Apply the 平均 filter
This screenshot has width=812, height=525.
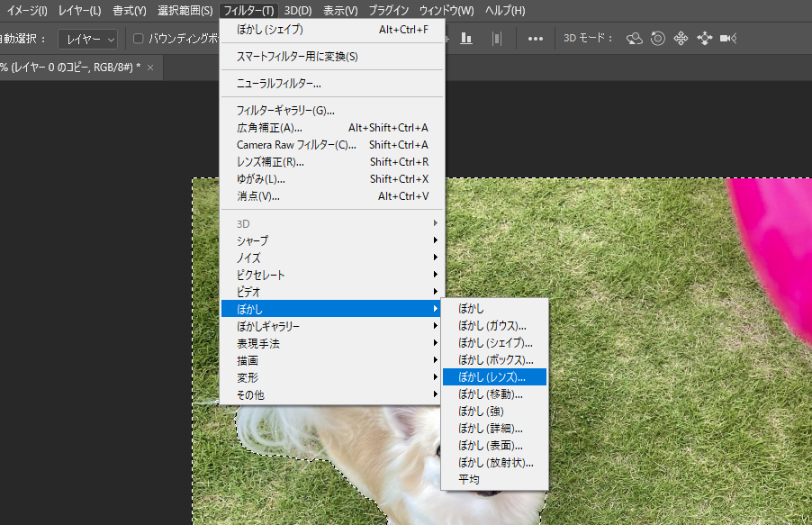[494, 479]
